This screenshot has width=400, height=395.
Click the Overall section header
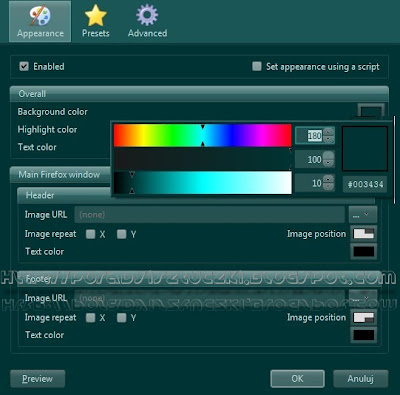pos(199,94)
